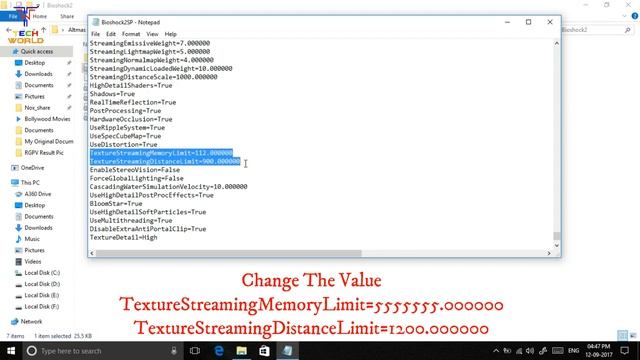The image size is (640, 360).
Task: Select OneDrive in navigation pane
Action: click(x=32, y=168)
